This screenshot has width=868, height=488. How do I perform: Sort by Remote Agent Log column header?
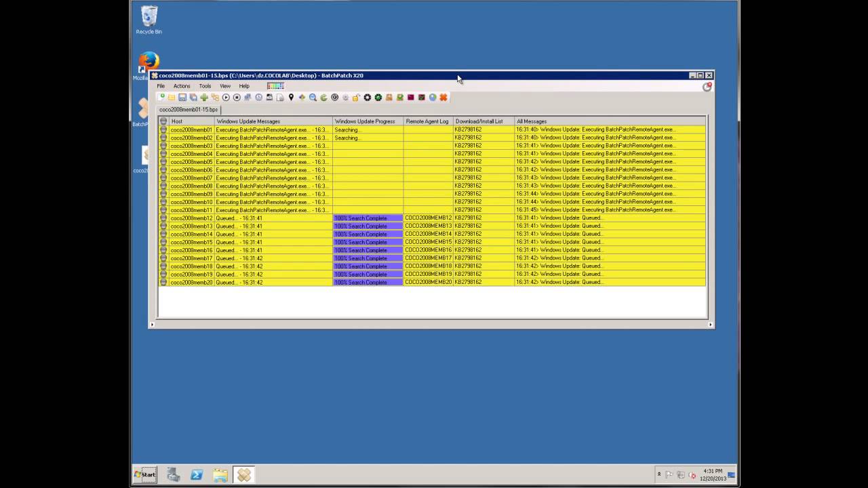click(429, 121)
